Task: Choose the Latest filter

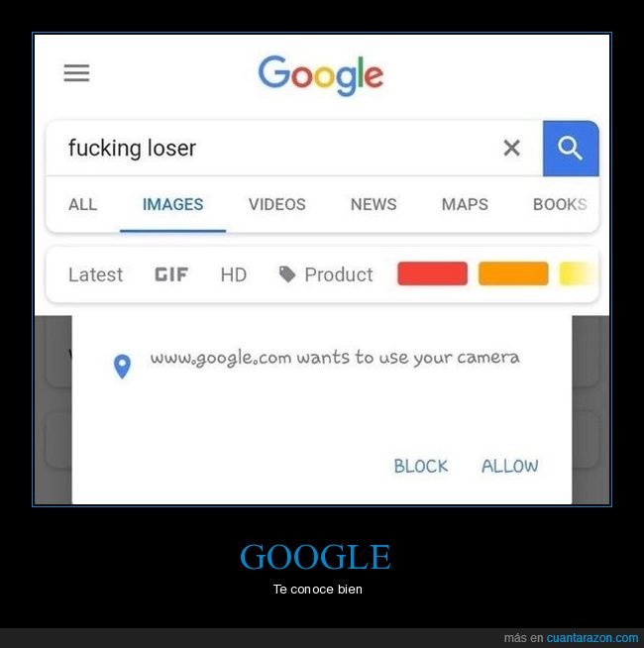Action: pyautogui.click(x=95, y=274)
